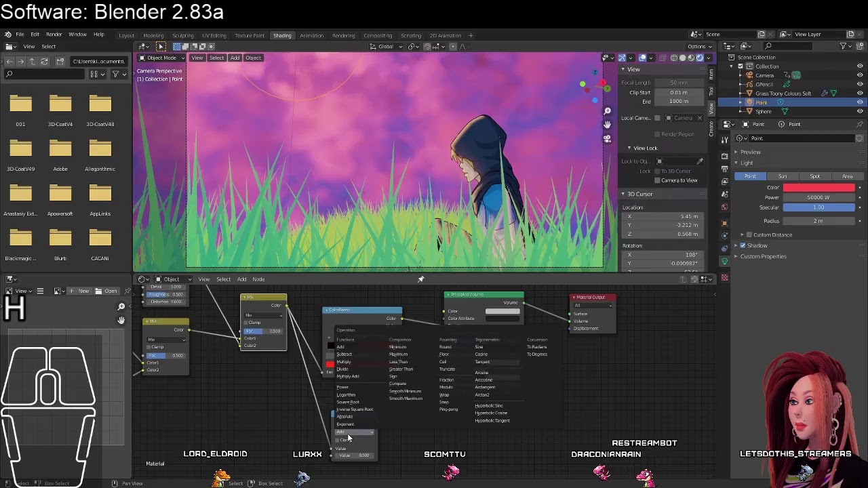
Task: Open node editor Add menu
Action: (241, 279)
